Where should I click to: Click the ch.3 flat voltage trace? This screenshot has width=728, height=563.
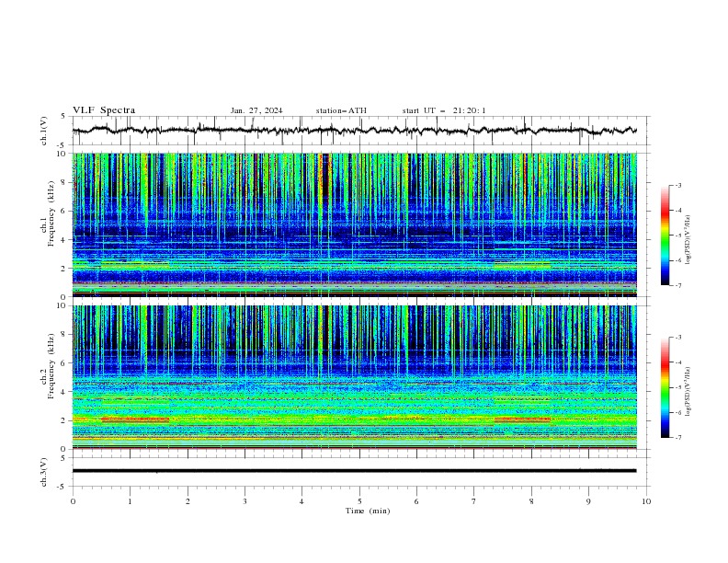[x=354, y=471]
